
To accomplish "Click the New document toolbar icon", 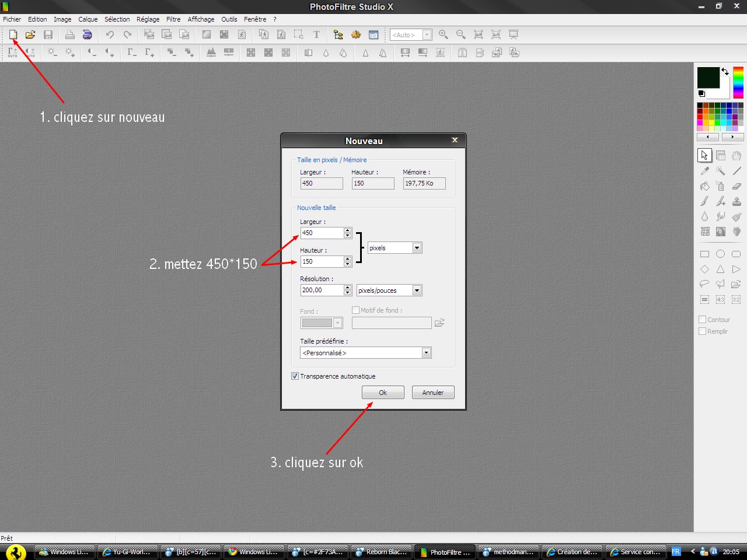I will (x=13, y=34).
